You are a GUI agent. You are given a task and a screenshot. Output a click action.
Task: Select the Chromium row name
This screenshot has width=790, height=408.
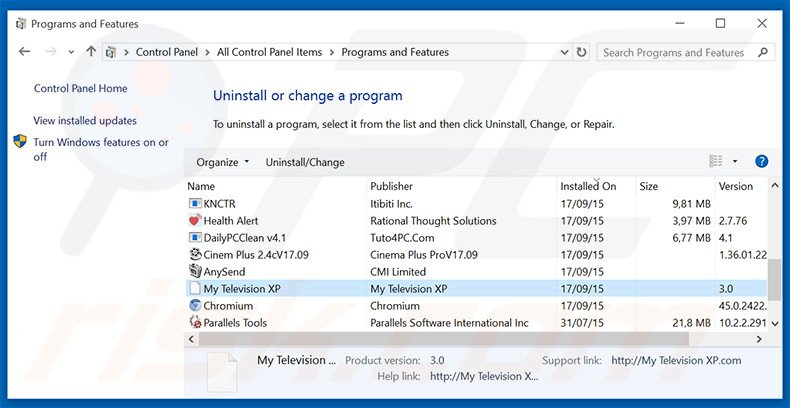(228, 306)
